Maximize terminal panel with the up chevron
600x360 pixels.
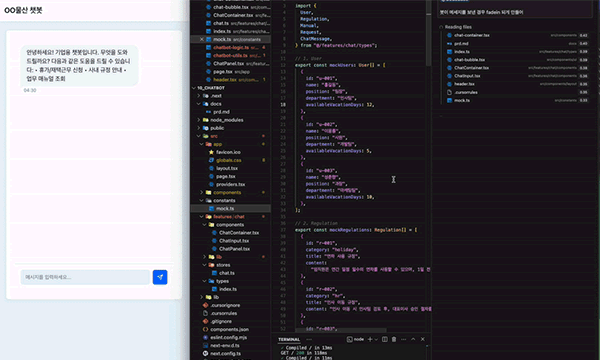coord(413,339)
